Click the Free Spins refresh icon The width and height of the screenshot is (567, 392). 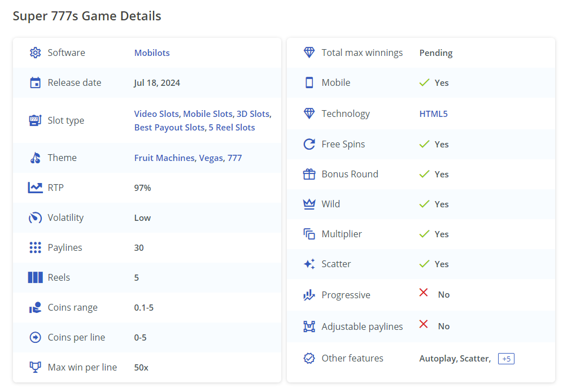tap(309, 144)
